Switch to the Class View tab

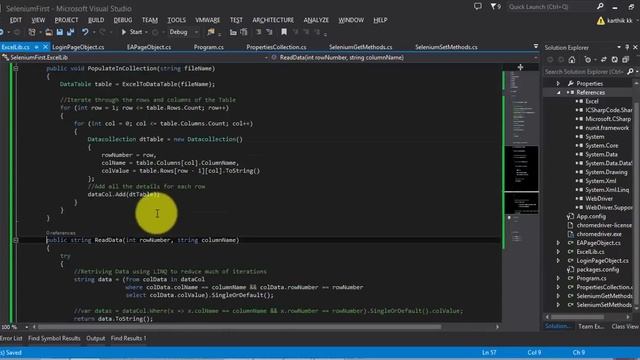(624, 327)
